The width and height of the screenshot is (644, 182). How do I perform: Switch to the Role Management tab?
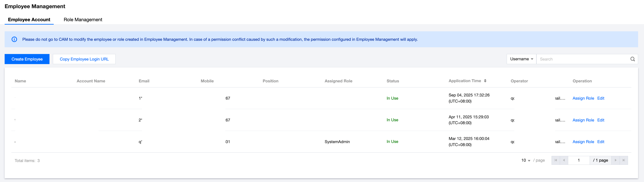83,20
